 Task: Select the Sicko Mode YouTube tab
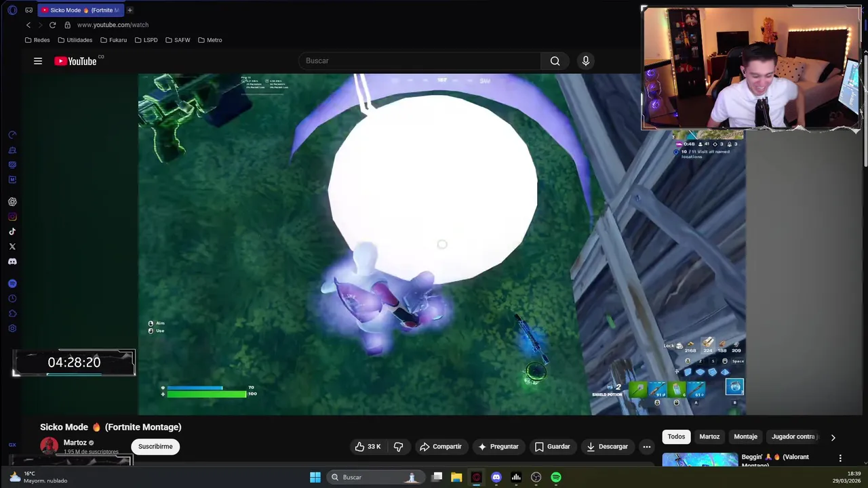[x=81, y=10]
